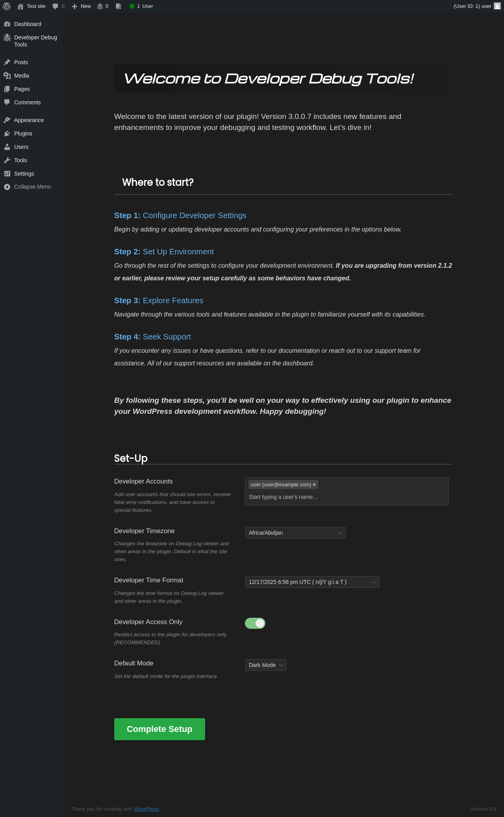Click the user avatar in top right
Screen dimensions: 504x817
coord(497,6)
